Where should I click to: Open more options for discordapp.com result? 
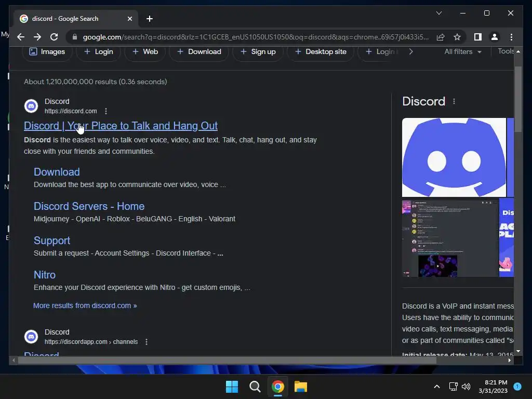146,342
